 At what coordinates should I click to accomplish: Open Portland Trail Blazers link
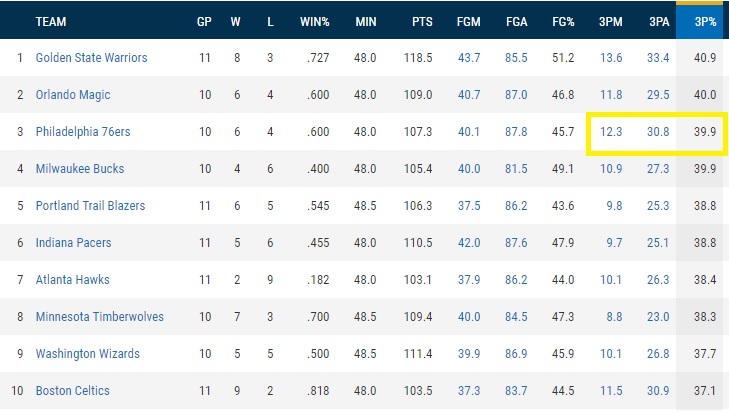(x=90, y=206)
